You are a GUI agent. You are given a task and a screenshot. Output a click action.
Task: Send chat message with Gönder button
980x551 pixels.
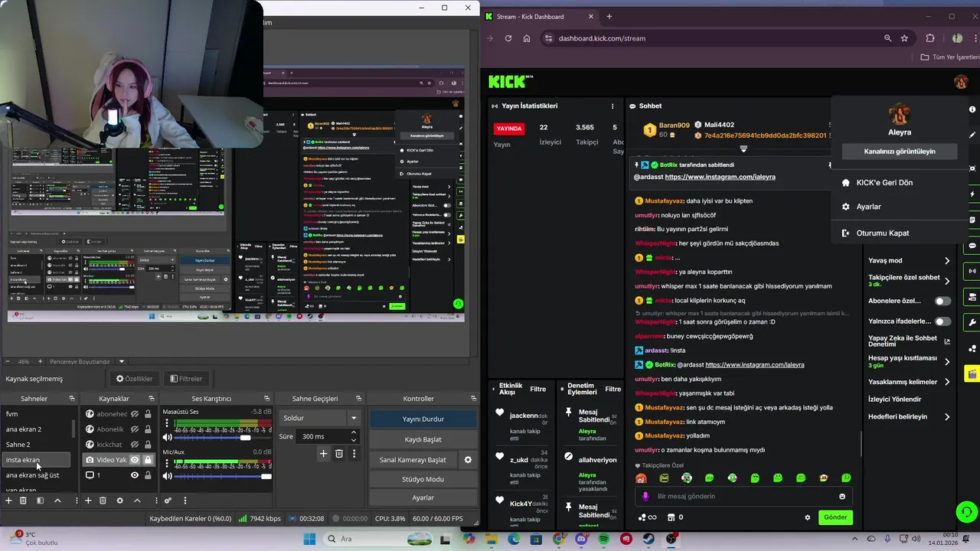(x=835, y=517)
